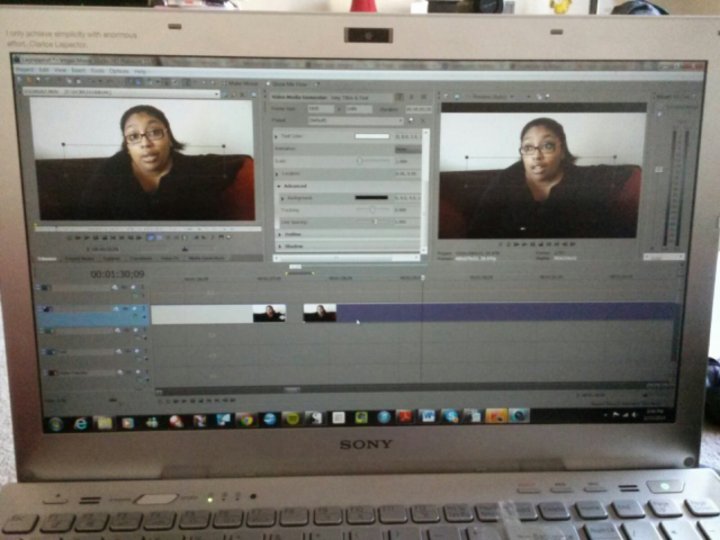Open the Options menu

(119, 71)
